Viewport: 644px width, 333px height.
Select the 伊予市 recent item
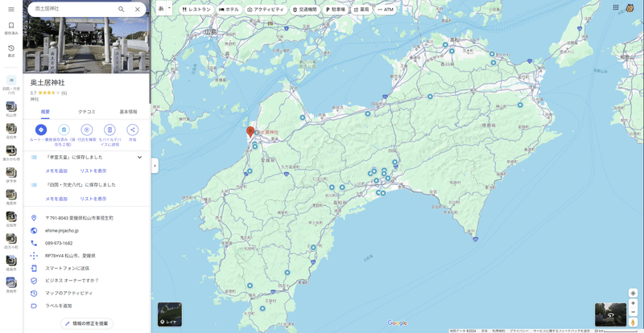coord(11,175)
